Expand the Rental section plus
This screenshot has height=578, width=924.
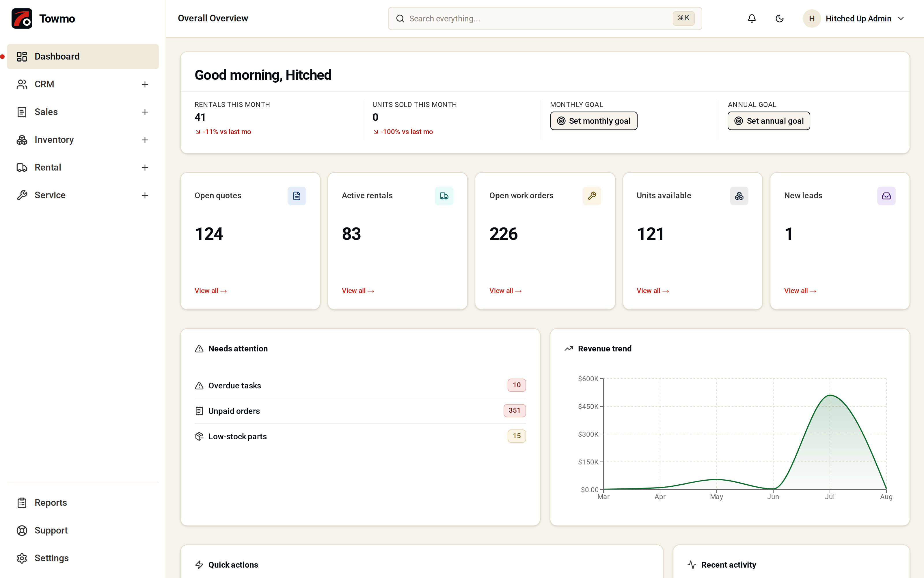pyautogui.click(x=145, y=167)
